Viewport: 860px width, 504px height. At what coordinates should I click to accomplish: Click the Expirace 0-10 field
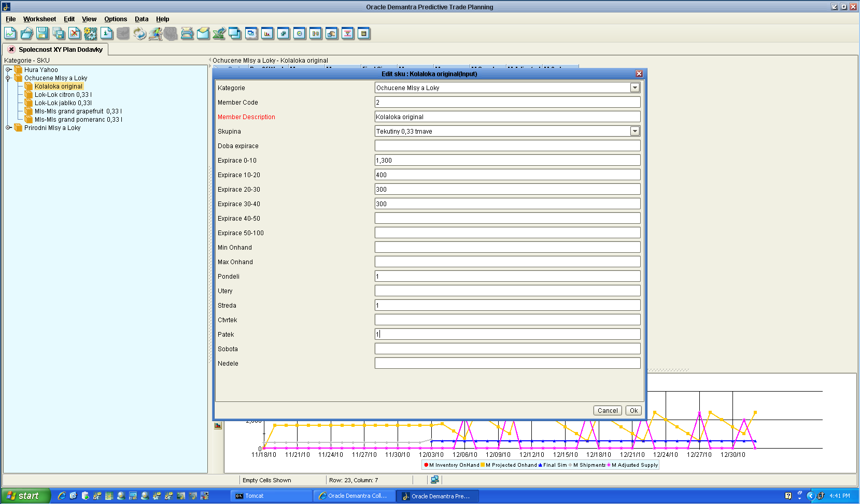coord(507,160)
